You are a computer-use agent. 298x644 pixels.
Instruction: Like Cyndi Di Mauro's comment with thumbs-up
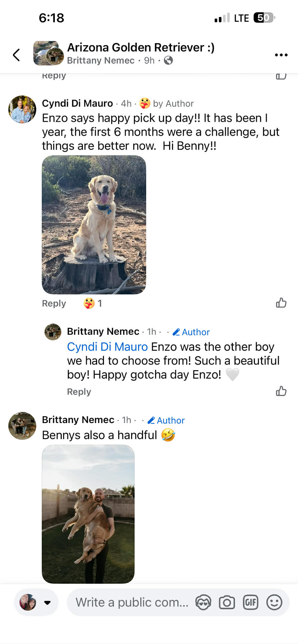click(x=281, y=303)
